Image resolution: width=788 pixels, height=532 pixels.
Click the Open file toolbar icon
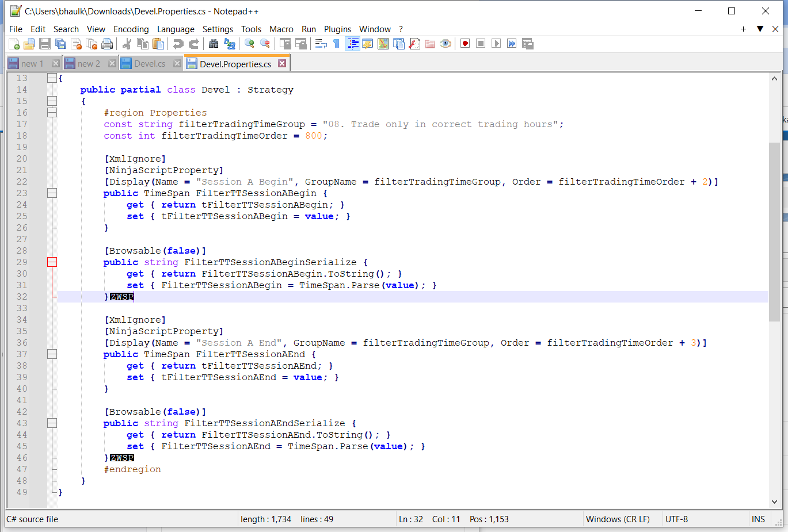29,44
